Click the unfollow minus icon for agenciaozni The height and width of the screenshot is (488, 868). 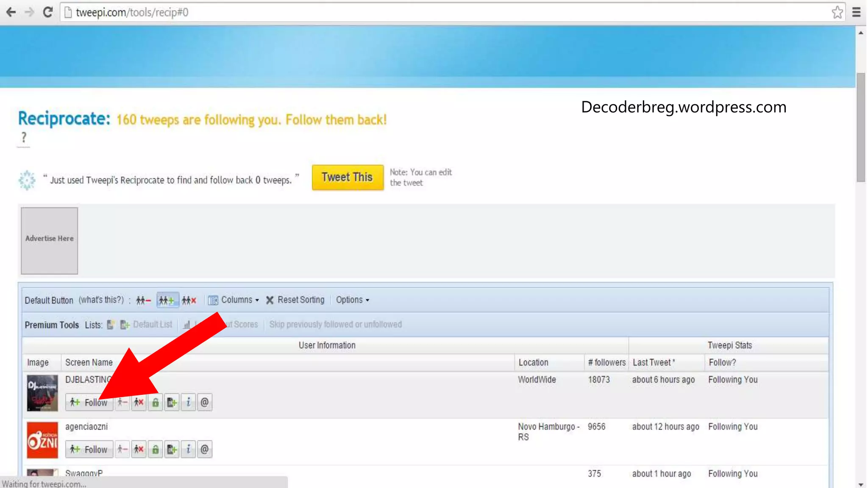[x=122, y=449]
